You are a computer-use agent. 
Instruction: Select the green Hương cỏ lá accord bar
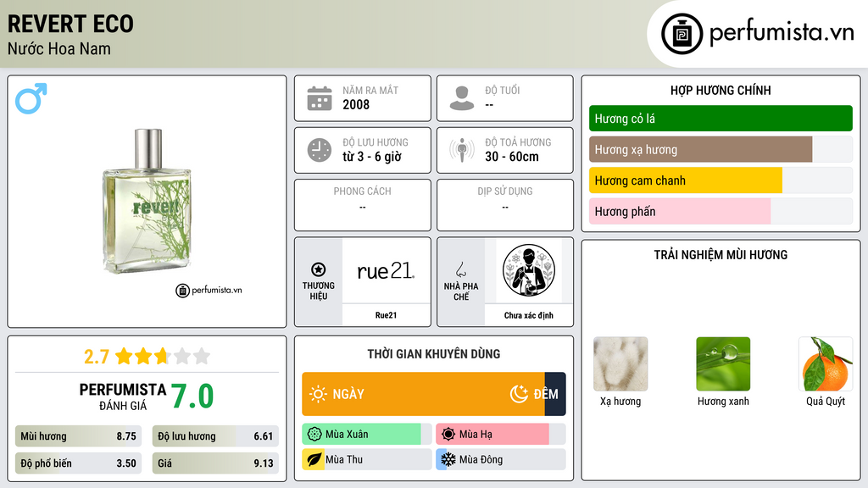click(x=721, y=119)
